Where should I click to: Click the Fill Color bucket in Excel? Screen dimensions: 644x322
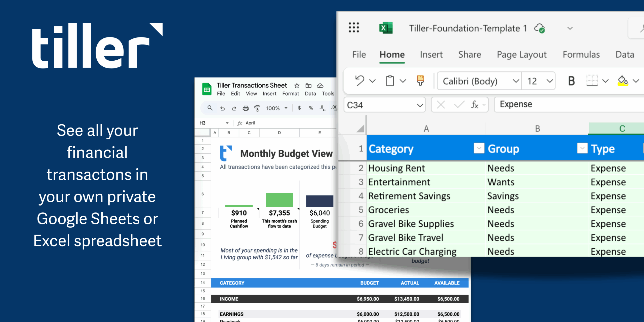[x=623, y=81]
